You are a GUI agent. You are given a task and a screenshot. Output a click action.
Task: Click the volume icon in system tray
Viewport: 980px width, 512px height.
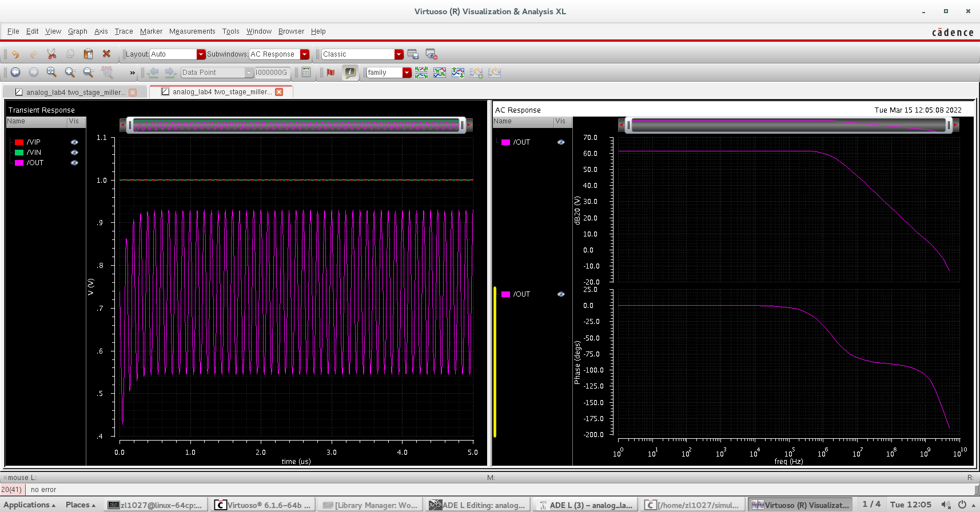tap(946, 505)
